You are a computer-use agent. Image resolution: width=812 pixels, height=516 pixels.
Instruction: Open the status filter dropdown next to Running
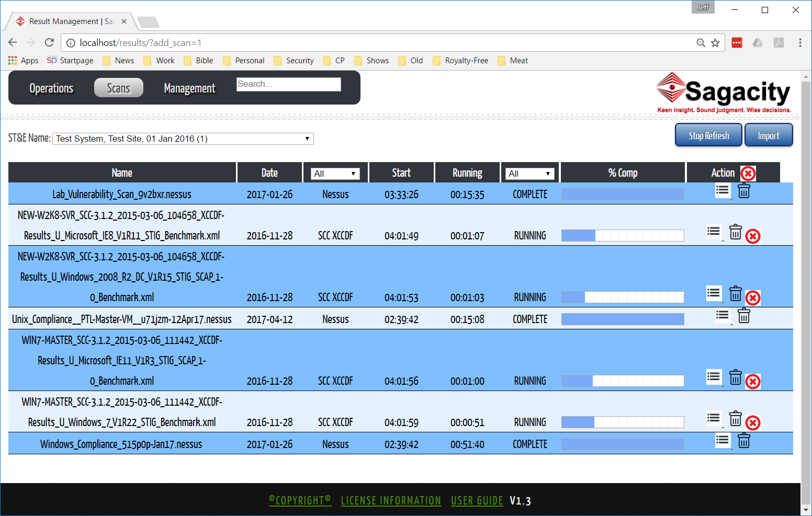click(x=529, y=173)
